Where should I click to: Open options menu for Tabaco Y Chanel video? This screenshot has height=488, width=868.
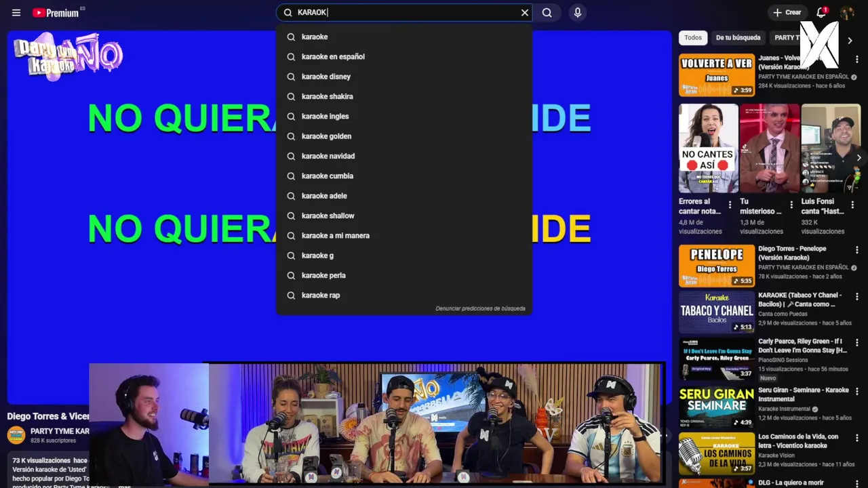(856, 296)
